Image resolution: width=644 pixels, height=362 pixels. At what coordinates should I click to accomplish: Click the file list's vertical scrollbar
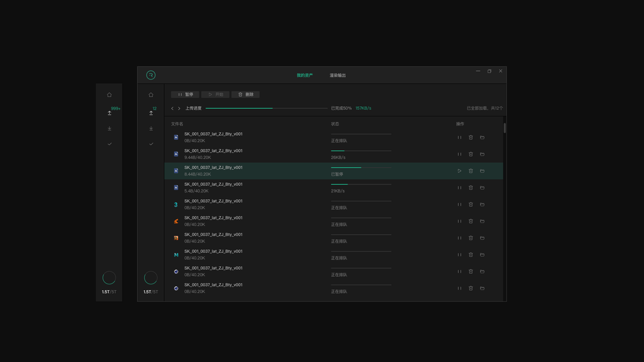[x=505, y=128]
